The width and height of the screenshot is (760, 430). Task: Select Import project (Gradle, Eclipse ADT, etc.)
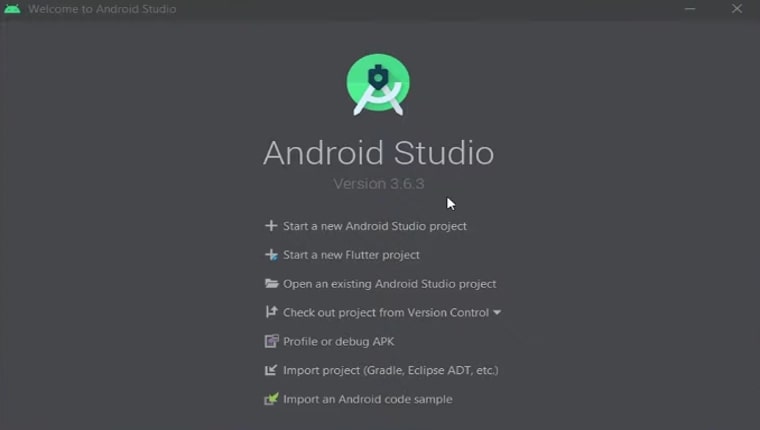(x=391, y=370)
